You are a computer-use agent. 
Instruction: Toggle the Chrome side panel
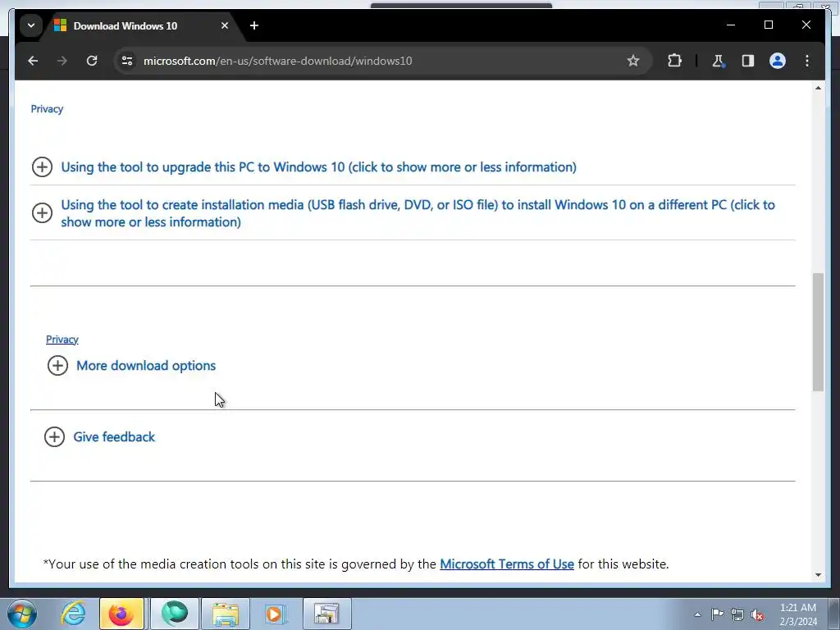click(x=748, y=61)
